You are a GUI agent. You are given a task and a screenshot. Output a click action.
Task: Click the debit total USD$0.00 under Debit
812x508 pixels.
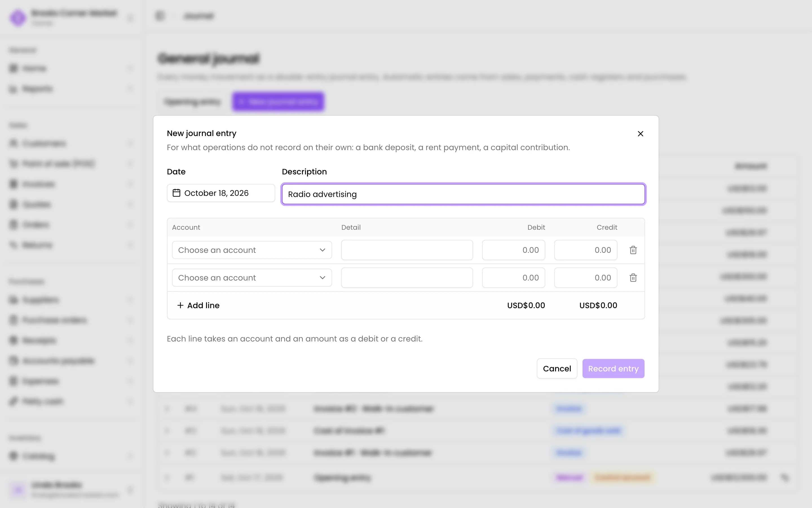tap(526, 305)
